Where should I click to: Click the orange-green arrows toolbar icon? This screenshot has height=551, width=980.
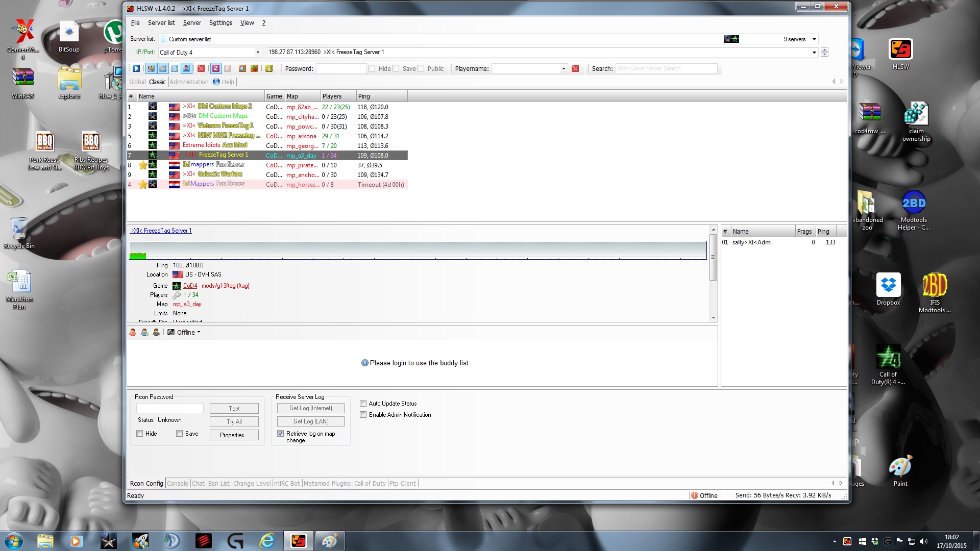[254, 68]
